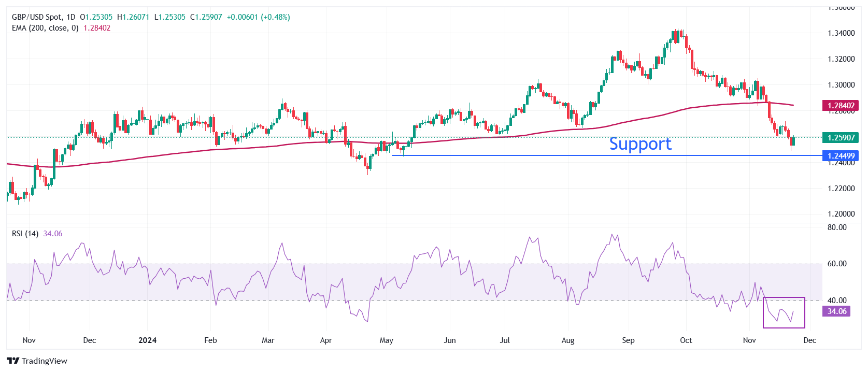This screenshot has height=372, width=868.
Task: Click the green 1.25907 current price tag
Action: coord(841,138)
